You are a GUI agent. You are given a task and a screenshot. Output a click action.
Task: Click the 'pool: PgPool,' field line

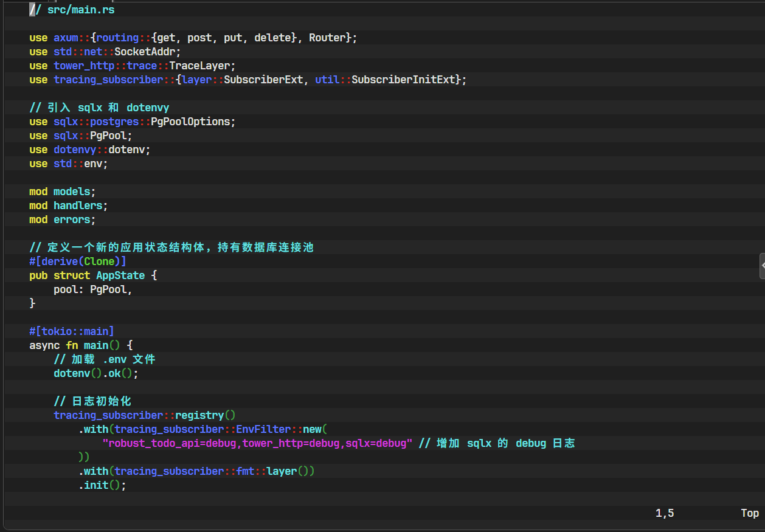point(93,289)
